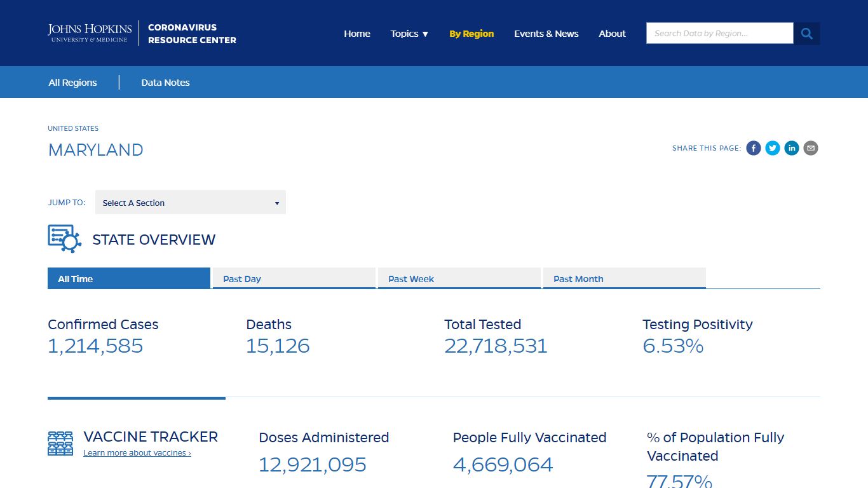Viewport: 868px width, 488px height.
Task: Click the People Fully Vaccinated label
Action: click(x=530, y=438)
